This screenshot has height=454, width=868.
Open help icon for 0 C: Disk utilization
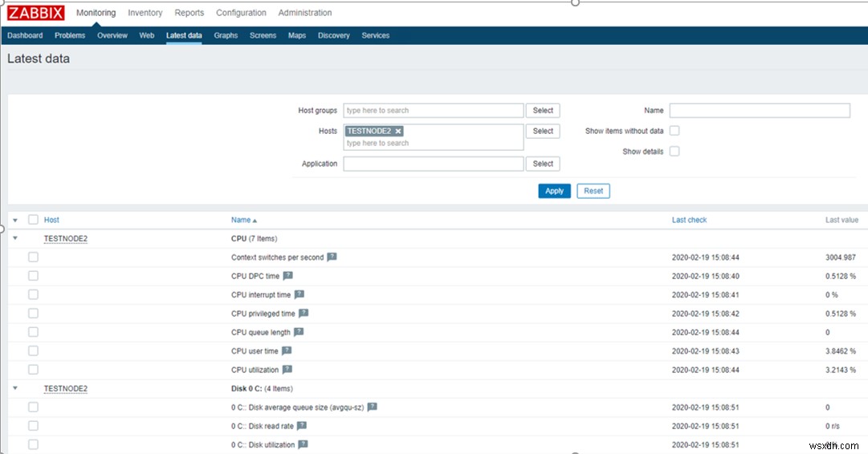point(303,444)
